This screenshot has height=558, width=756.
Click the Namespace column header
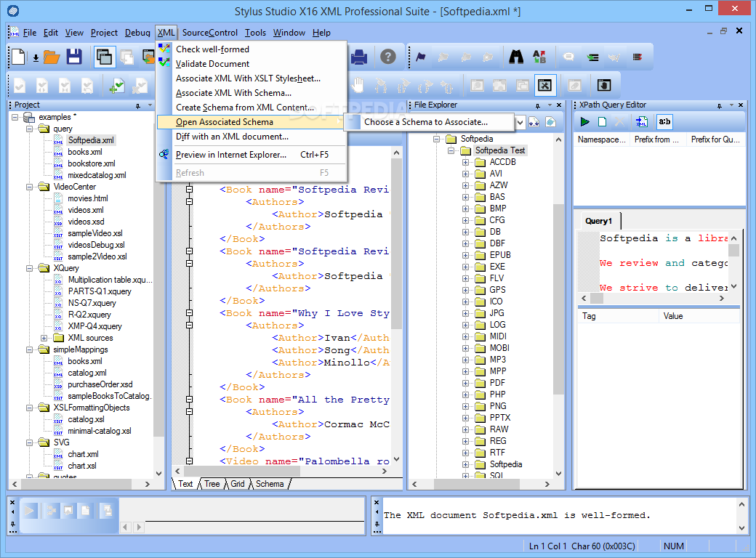point(602,139)
